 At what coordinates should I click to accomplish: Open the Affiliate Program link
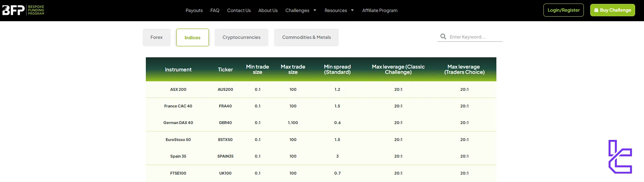(380, 11)
